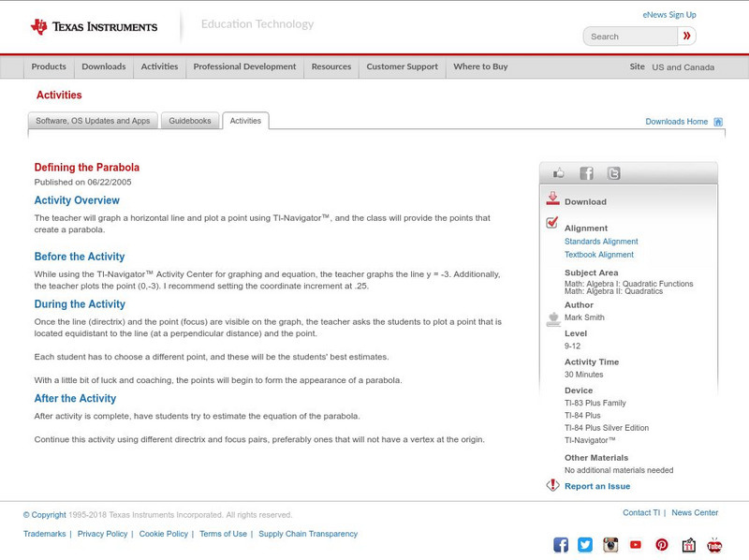Open the Downloads menu
Viewport: 749px width, 560px height.
(x=104, y=66)
